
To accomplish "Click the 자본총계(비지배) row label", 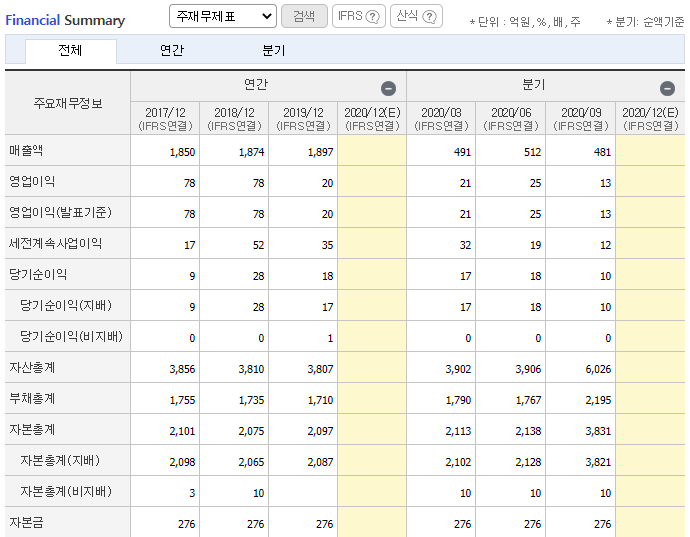I will click(x=66, y=491).
